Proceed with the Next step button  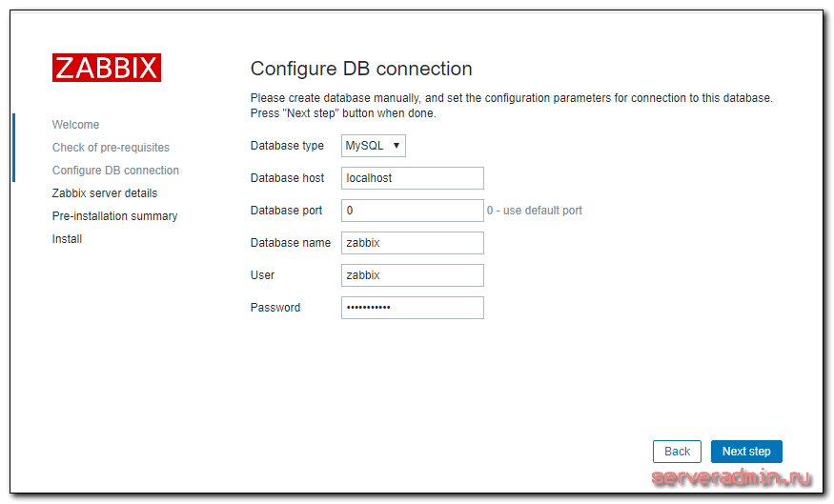[746, 452]
